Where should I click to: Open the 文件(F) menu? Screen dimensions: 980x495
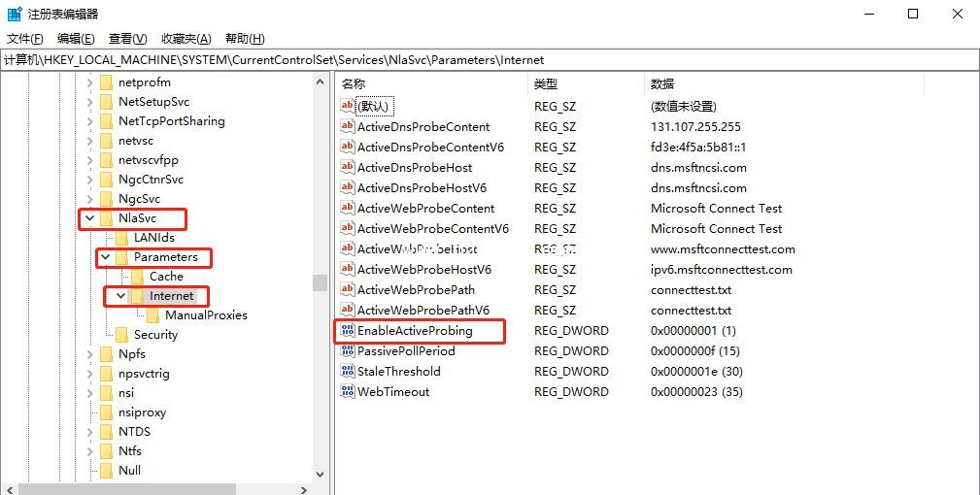click(25, 39)
